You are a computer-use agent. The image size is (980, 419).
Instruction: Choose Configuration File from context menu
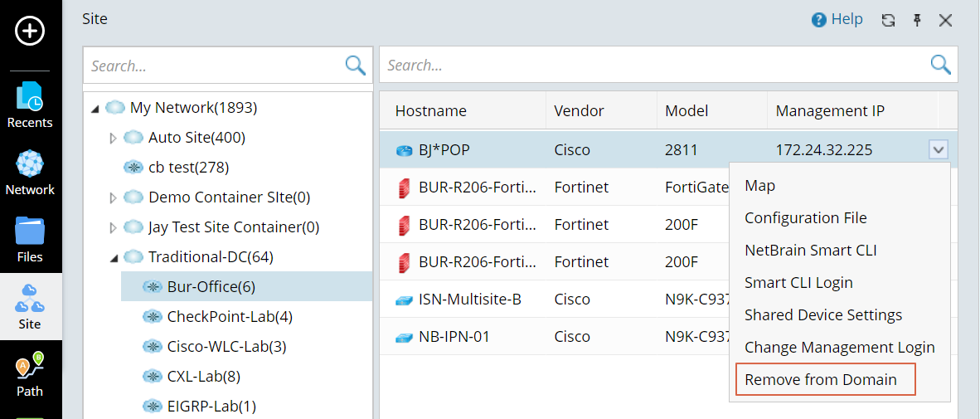pos(805,218)
